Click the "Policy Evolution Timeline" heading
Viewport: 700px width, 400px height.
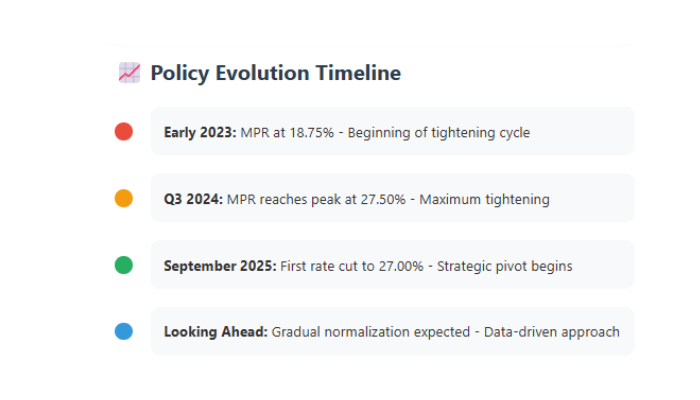coord(276,72)
